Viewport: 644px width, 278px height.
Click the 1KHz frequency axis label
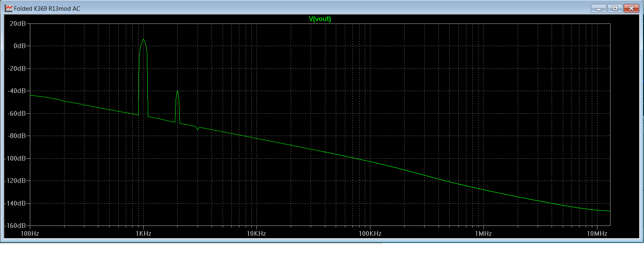143,233
